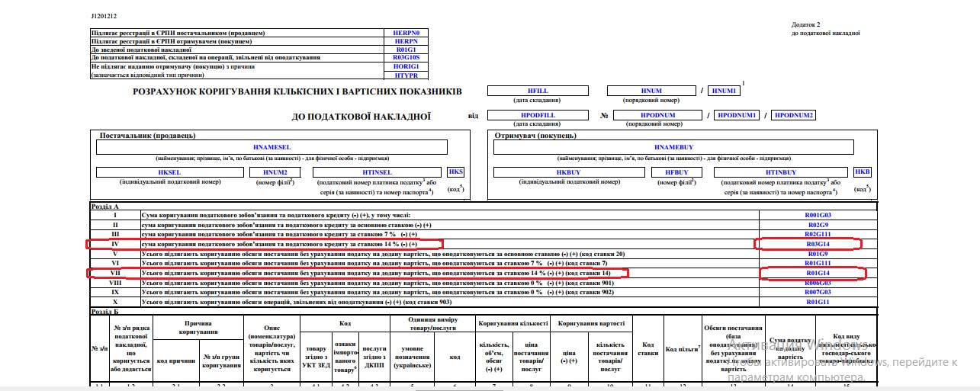Click the HFILL date of compilation field
980x391 pixels.
click(x=538, y=91)
